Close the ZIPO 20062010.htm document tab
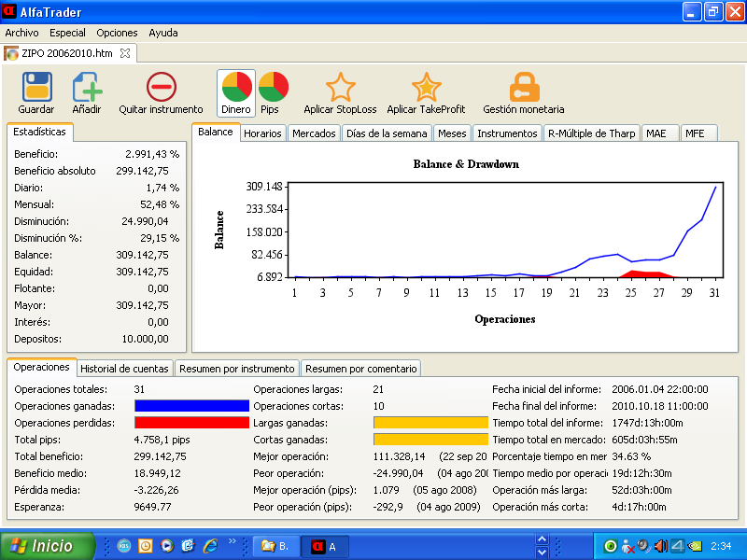The width and height of the screenshot is (747, 560). [126, 53]
